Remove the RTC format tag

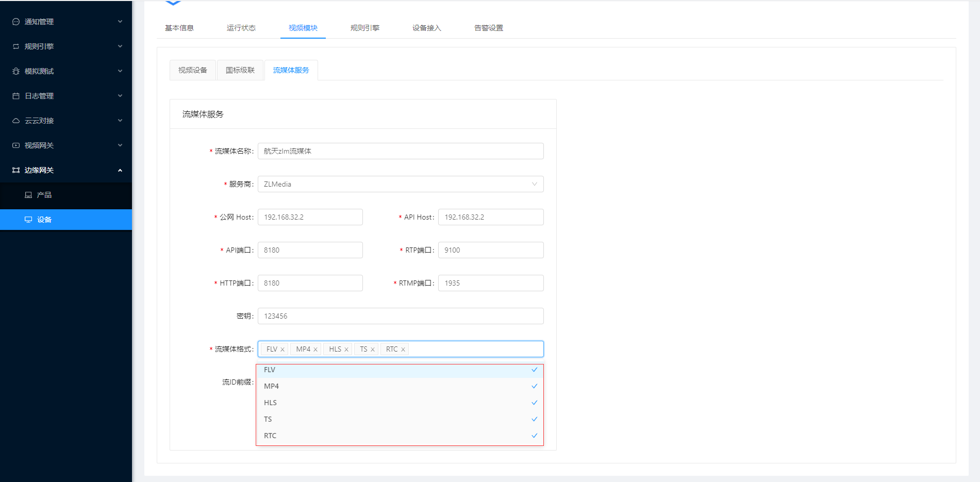pyautogui.click(x=403, y=350)
